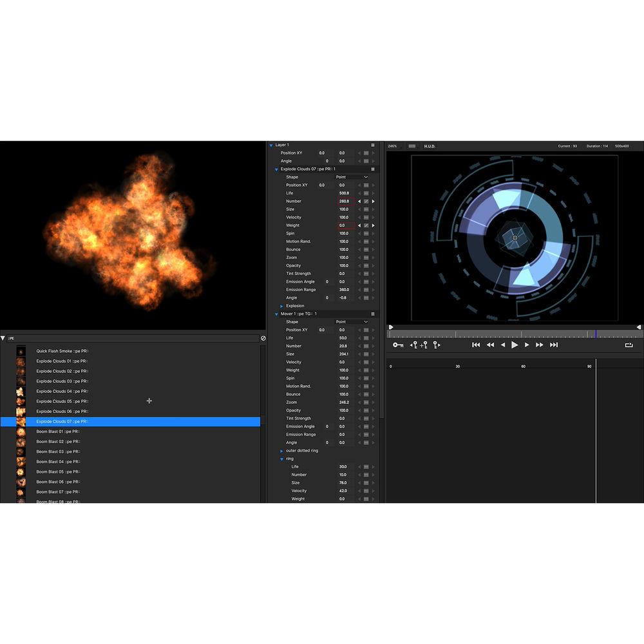
Task: Click the loop playback icon
Action: coord(629,345)
